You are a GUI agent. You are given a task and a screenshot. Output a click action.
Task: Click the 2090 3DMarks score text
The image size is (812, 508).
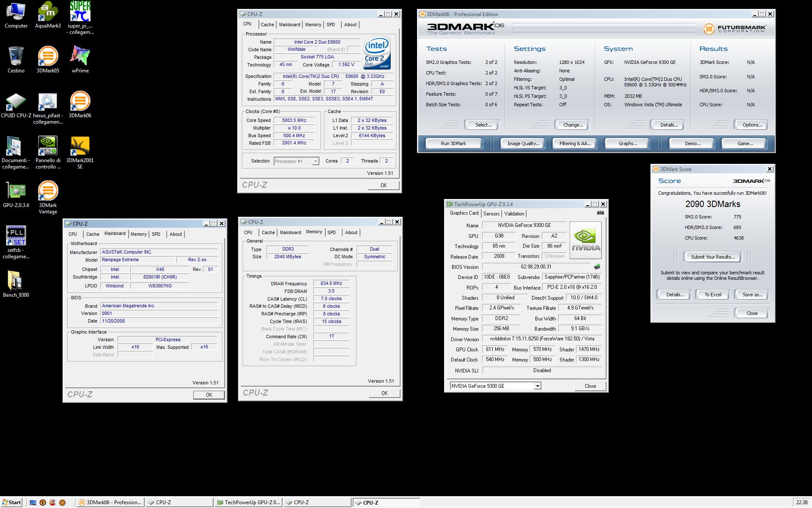(713, 204)
